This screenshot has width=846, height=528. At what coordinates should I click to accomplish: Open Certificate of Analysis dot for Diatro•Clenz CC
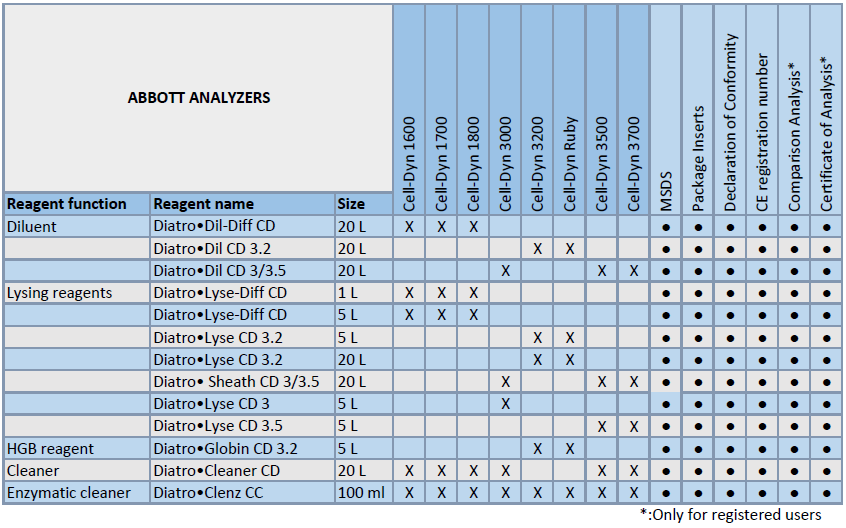[x=826, y=494]
